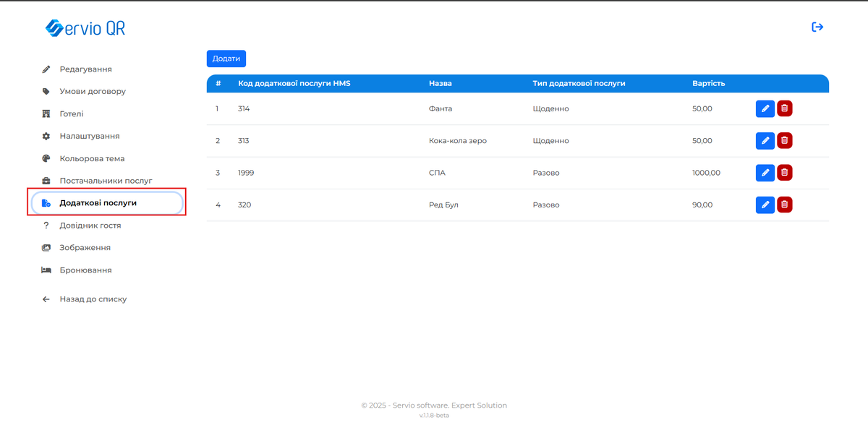The height and width of the screenshot is (425, 868).
Task: Open the edit pencil icon for Фанта
Action: 765,108
